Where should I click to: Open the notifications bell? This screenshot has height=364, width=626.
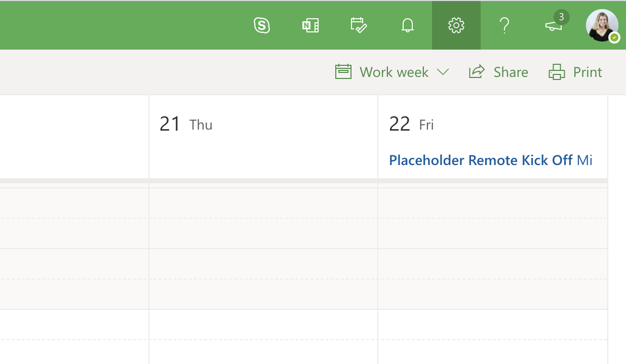(408, 25)
